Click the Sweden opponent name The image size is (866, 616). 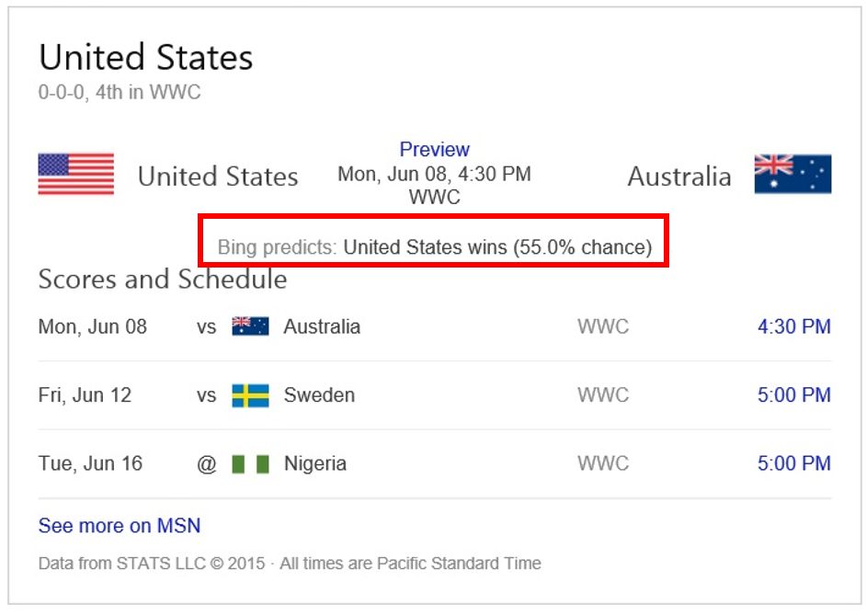[x=319, y=395]
